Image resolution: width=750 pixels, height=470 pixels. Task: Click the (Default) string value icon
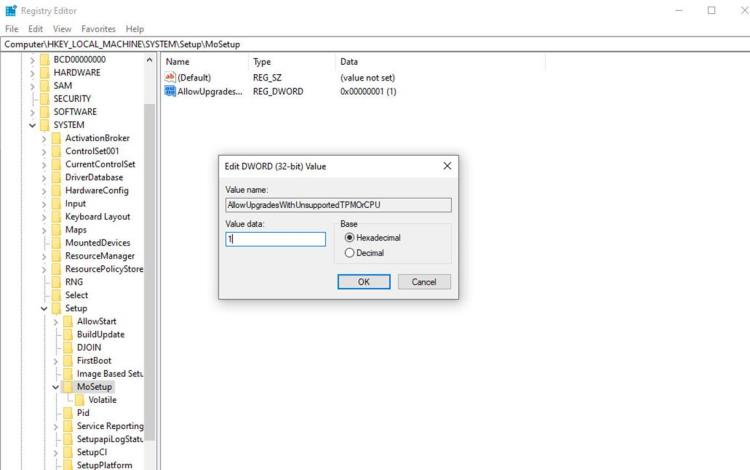pos(170,77)
